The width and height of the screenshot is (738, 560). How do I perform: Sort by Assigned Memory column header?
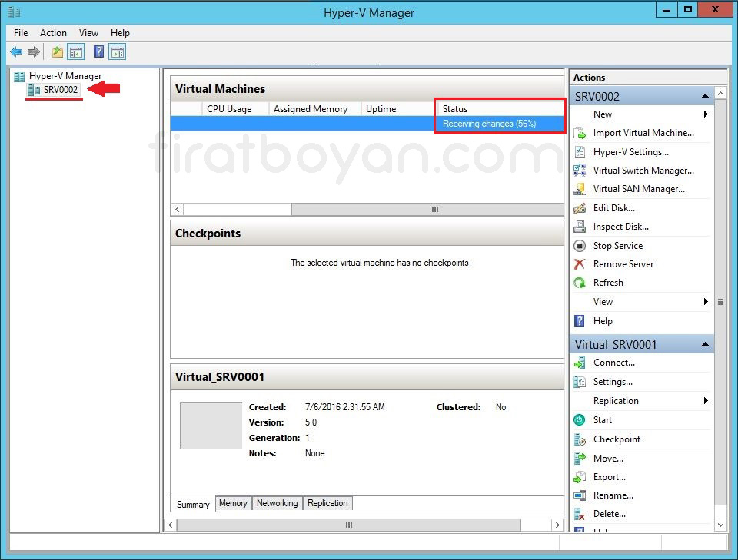(315, 108)
